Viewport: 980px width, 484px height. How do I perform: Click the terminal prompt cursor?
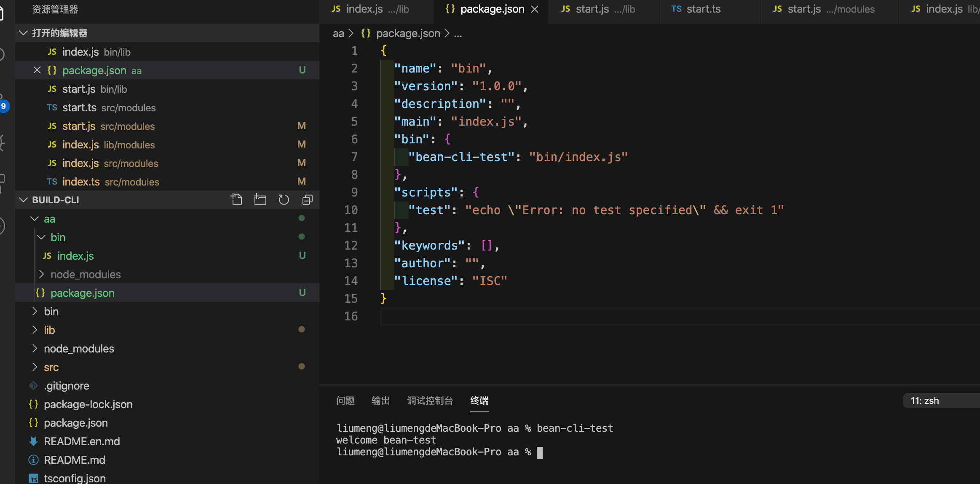coord(540,452)
